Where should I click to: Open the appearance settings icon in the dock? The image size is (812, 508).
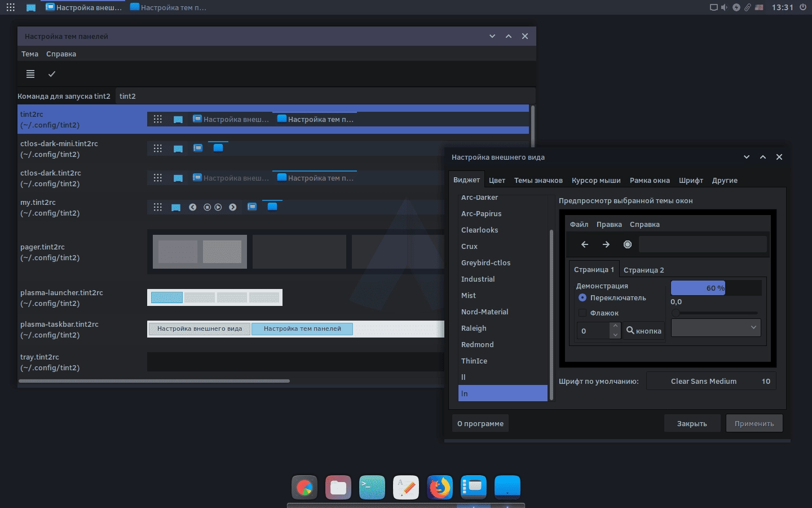tap(474, 487)
